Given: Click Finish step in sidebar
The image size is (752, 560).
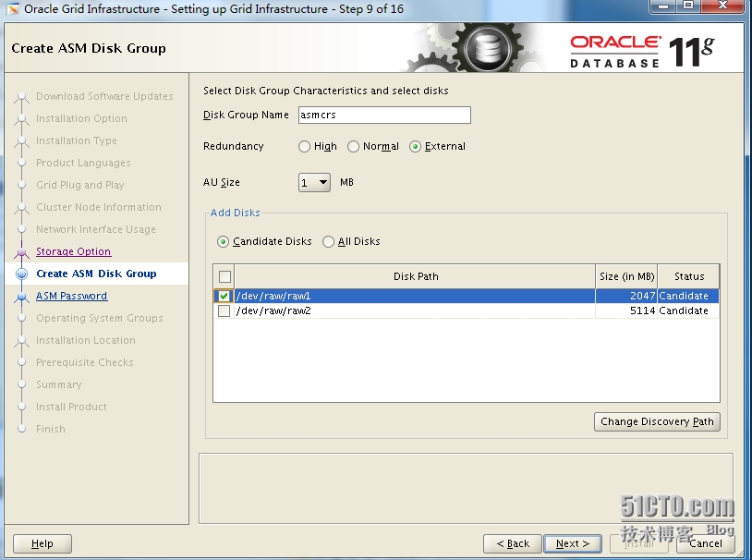Looking at the screenshot, I should 51,429.
